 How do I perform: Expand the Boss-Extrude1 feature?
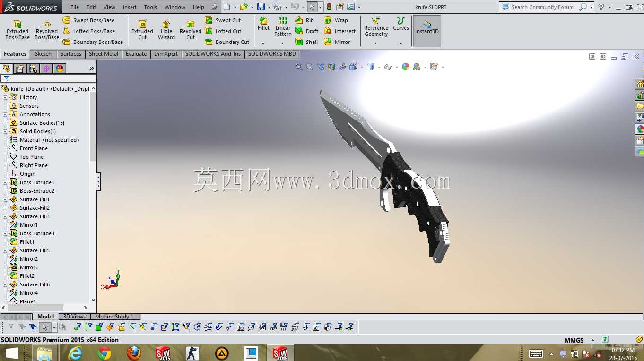[x=5, y=182]
